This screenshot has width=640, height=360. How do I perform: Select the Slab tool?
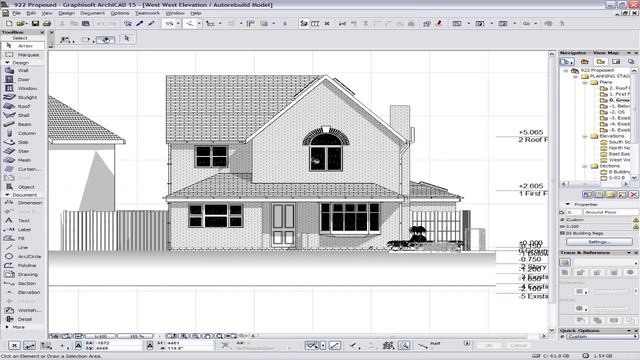point(22,142)
